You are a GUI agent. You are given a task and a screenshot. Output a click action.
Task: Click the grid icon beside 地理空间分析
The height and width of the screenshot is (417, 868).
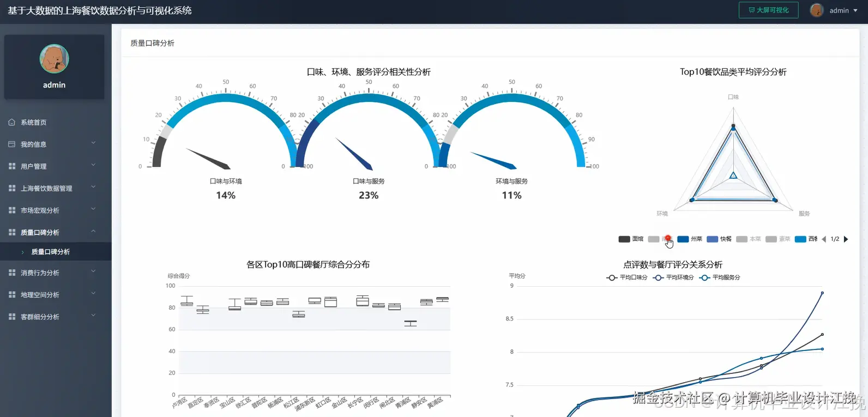tap(12, 294)
